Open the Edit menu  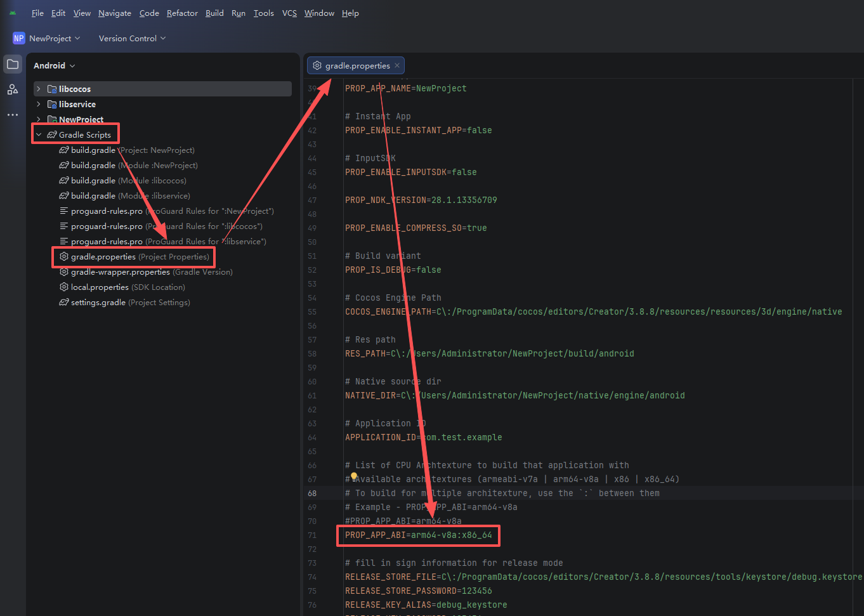click(x=58, y=13)
